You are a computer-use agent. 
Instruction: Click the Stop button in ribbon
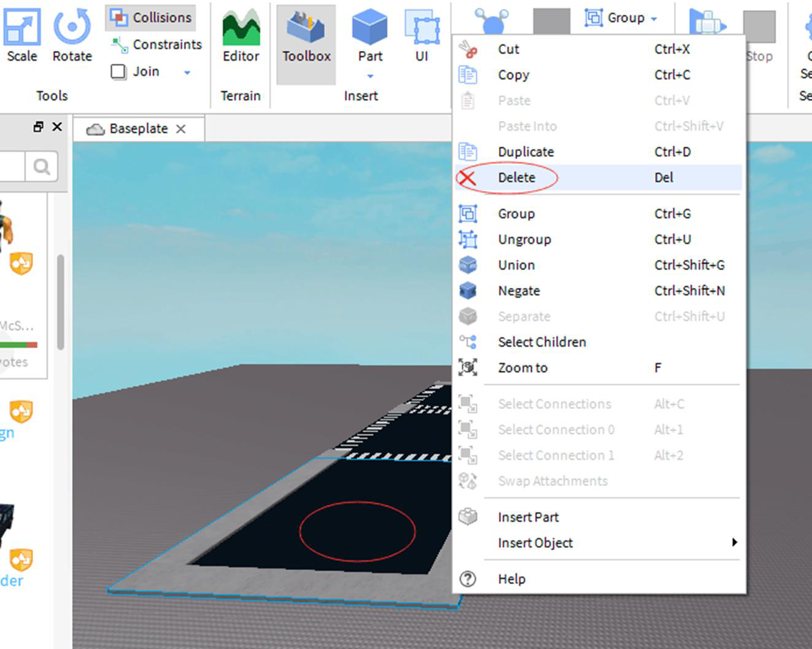tap(759, 35)
